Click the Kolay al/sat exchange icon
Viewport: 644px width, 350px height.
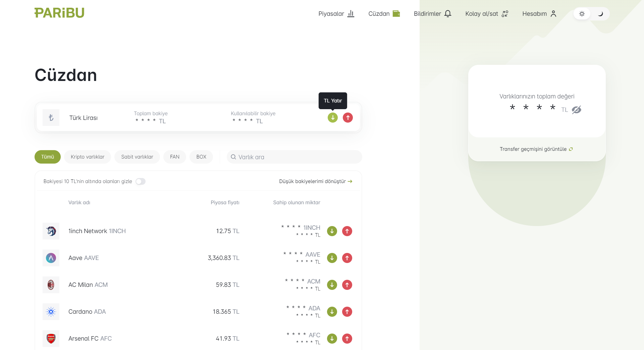click(x=504, y=13)
